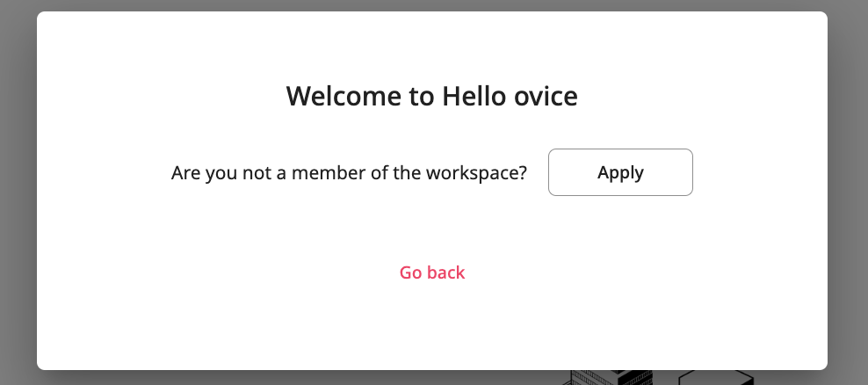Click the hexagonal cube outline illustration
Image resolution: width=868 pixels, height=385 pixels.
(716, 378)
